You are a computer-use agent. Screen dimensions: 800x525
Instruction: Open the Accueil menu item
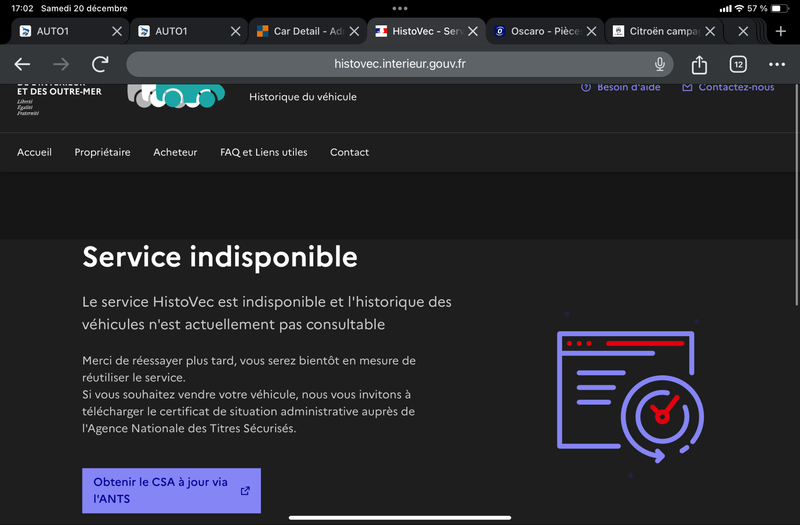point(34,153)
